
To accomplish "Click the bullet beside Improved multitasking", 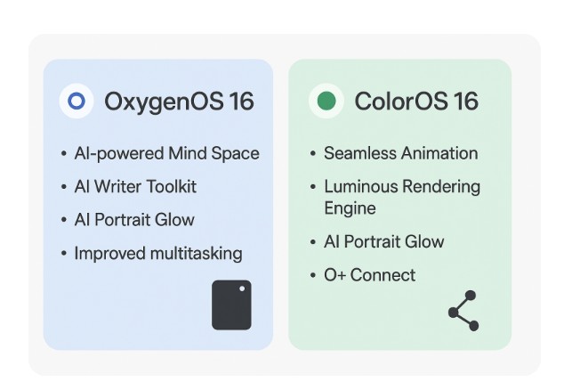I will [64, 254].
